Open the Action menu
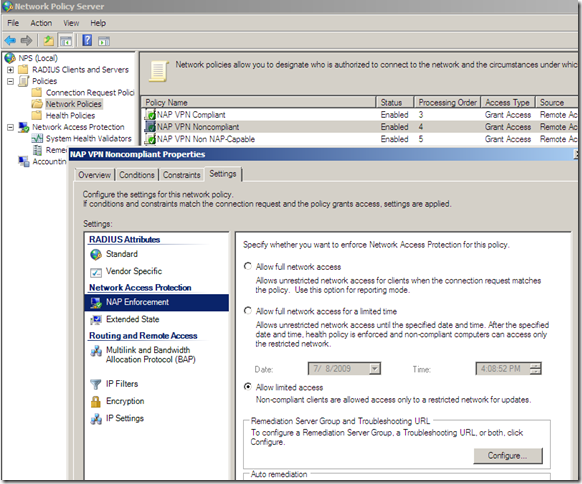Screen dimensions: 582x484 [41, 23]
